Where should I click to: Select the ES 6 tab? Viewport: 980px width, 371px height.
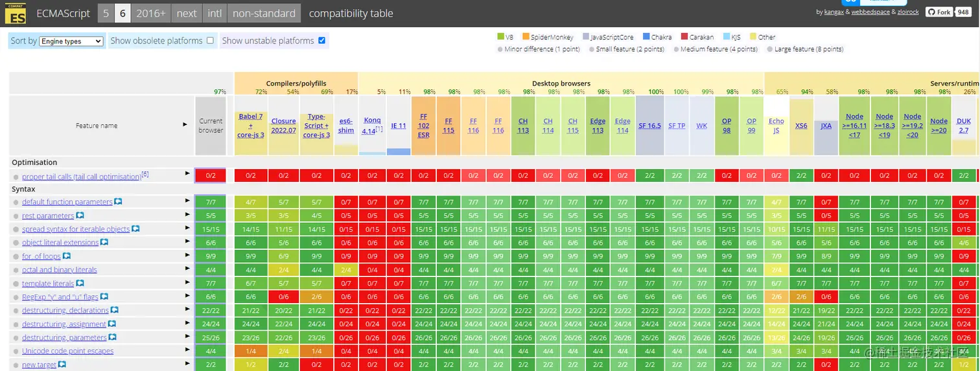(x=122, y=13)
